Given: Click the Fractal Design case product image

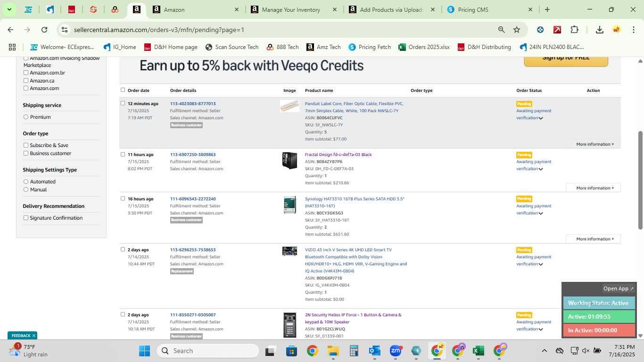Looking at the screenshot, I should point(289,161).
